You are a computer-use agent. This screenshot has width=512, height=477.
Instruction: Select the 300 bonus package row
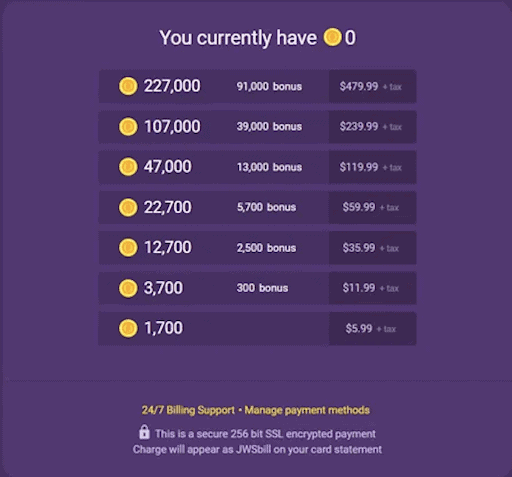(257, 288)
